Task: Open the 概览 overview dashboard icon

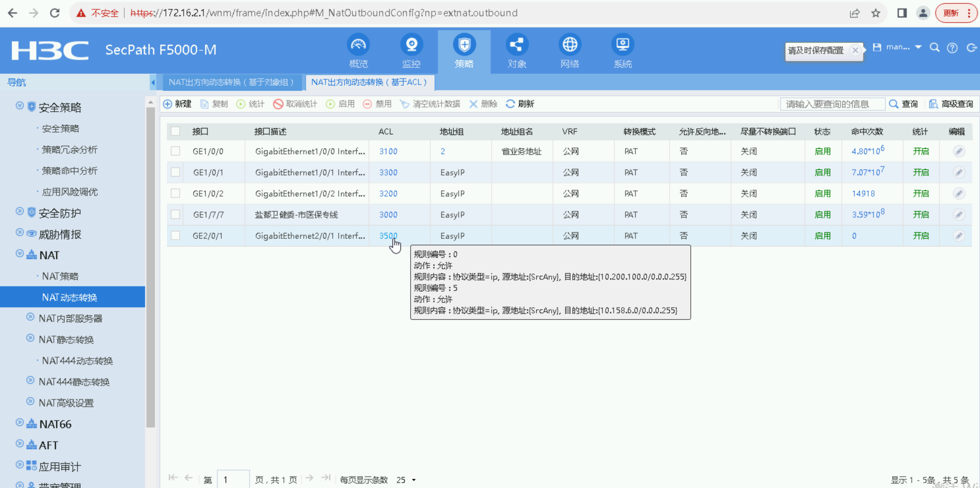Action: 358,45
